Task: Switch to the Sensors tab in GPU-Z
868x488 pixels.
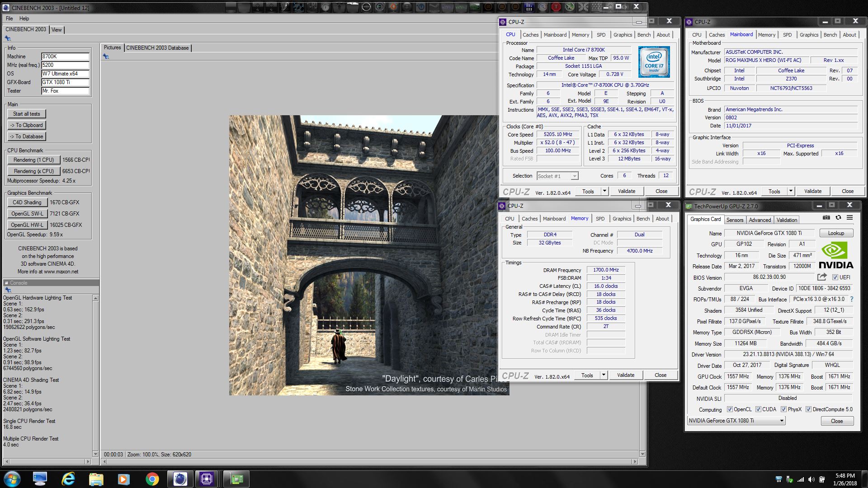Action: coord(735,220)
